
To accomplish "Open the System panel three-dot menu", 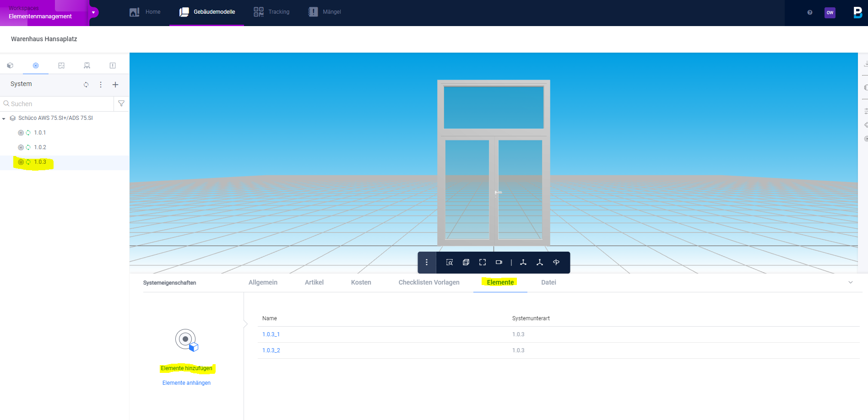I will pos(101,85).
